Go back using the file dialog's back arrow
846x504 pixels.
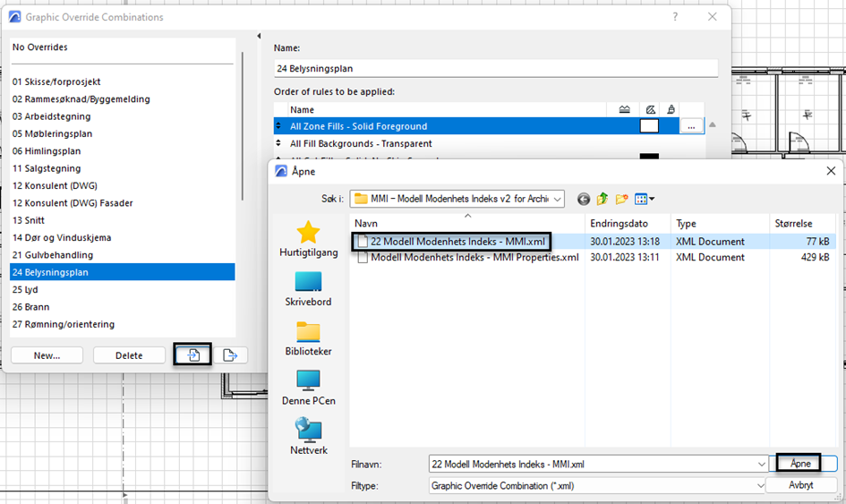click(x=584, y=199)
